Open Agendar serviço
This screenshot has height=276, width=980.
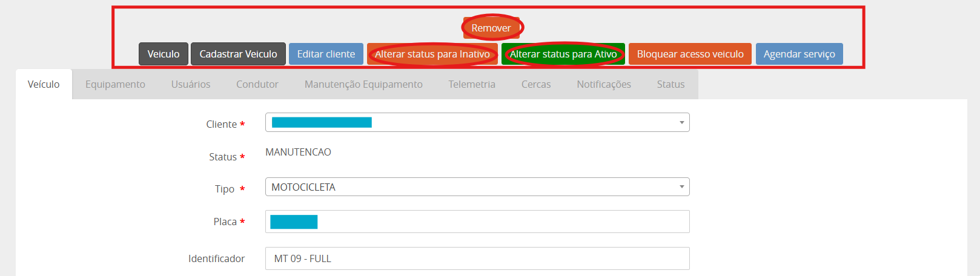[x=799, y=54]
